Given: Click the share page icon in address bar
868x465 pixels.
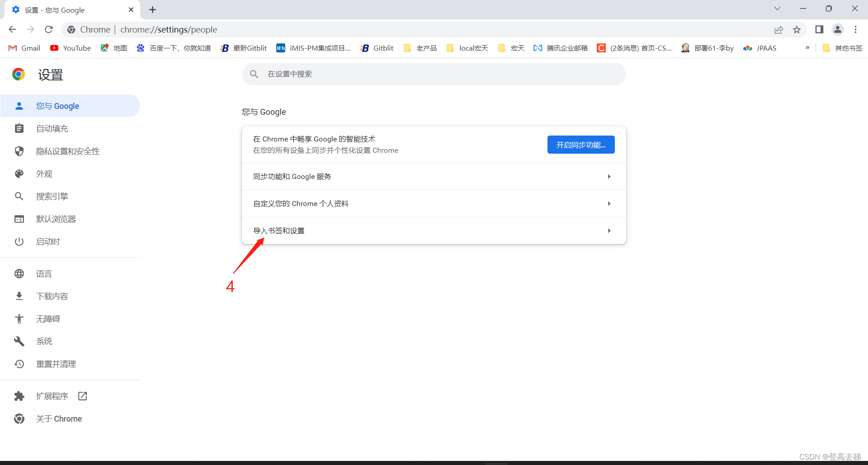Looking at the screenshot, I should click(778, 30).
